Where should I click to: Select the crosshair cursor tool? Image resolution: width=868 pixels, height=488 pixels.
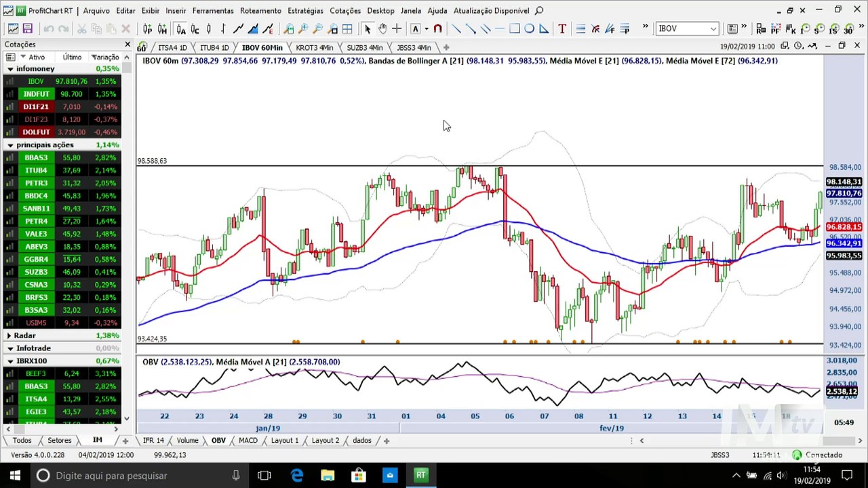pos(397,28)
